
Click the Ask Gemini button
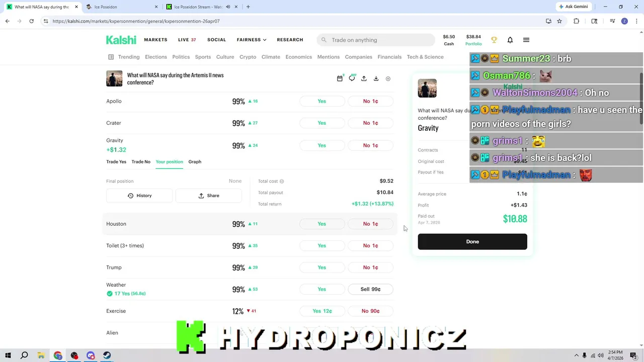[x=573, y=7]
